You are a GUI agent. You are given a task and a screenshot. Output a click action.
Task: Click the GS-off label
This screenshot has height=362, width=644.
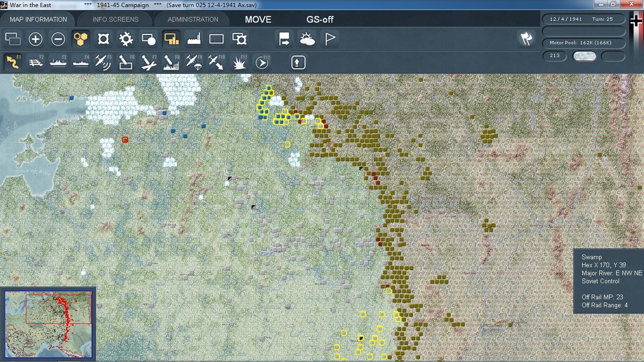[320, 19]
